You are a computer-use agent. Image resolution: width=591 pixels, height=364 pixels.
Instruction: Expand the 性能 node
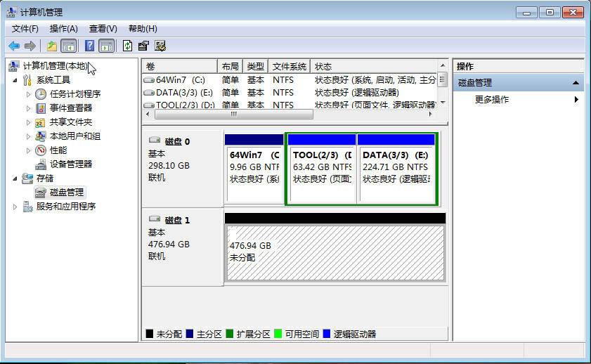[x=28, y=150]
